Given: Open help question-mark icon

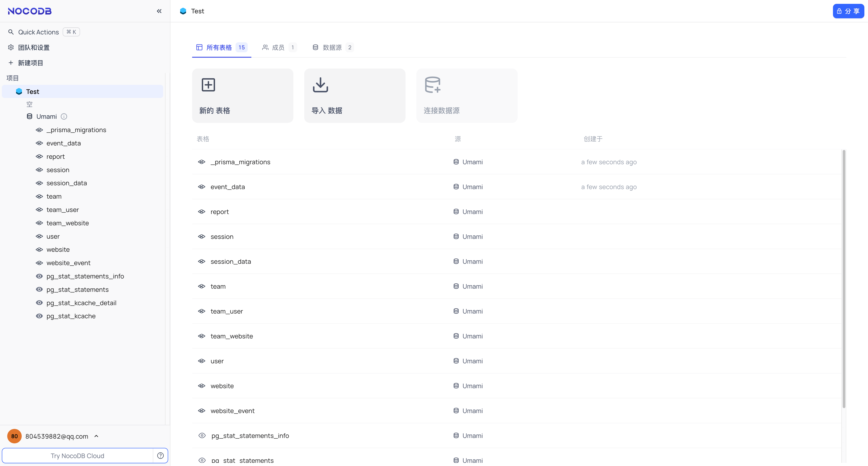Looking at the screenshot, I should pos(160,456).
